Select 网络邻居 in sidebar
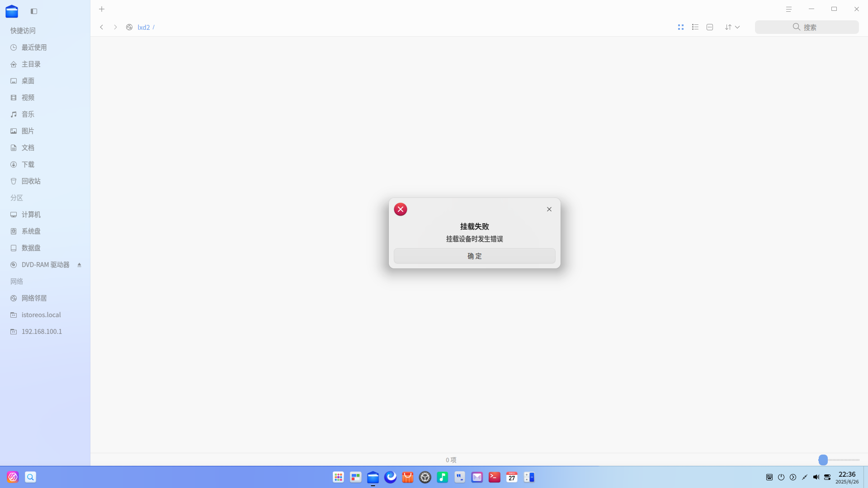Image resolution: width=868 pixels, height=488 pixels. [x=45, y=298]
